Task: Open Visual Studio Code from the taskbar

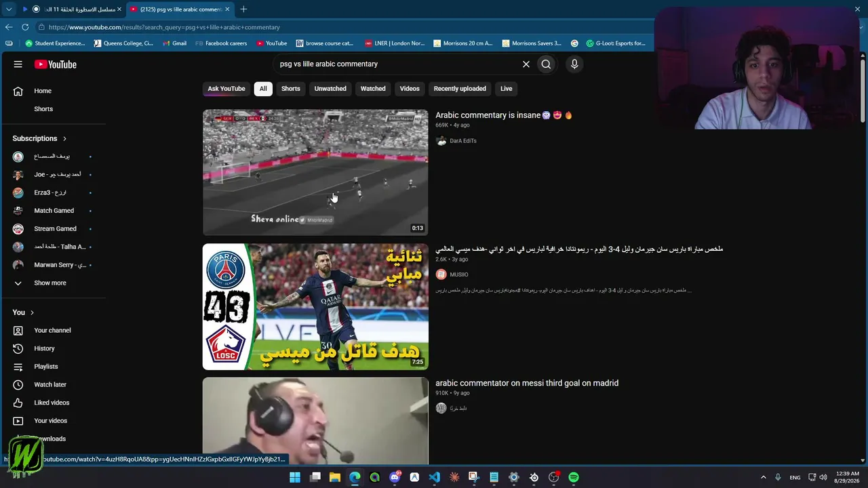Action: pos(435,478)
